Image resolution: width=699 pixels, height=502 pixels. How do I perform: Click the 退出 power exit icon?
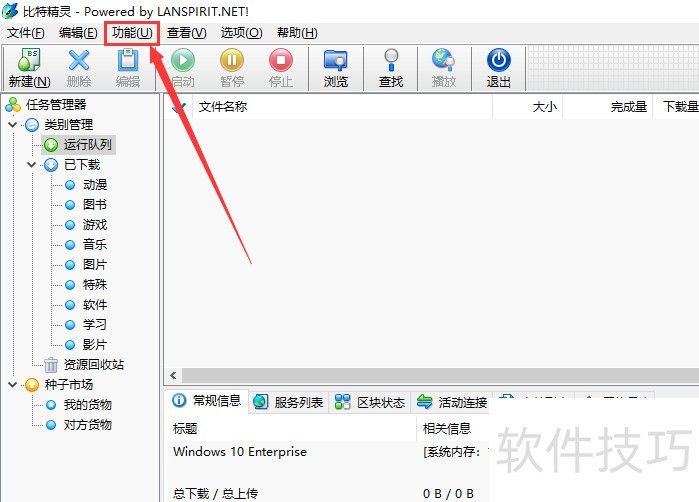(x=498, y=60)
